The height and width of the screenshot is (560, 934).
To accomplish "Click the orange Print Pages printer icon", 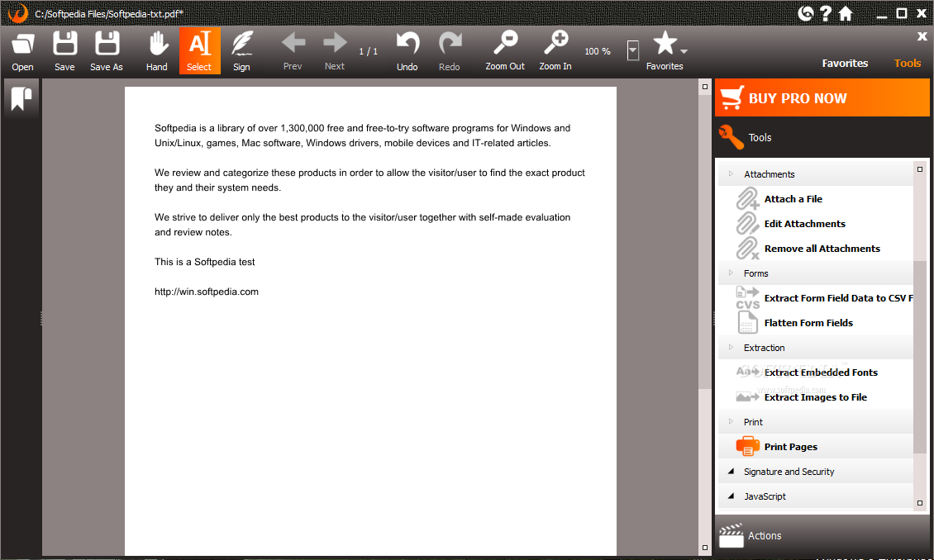I will tap(747, 446).
